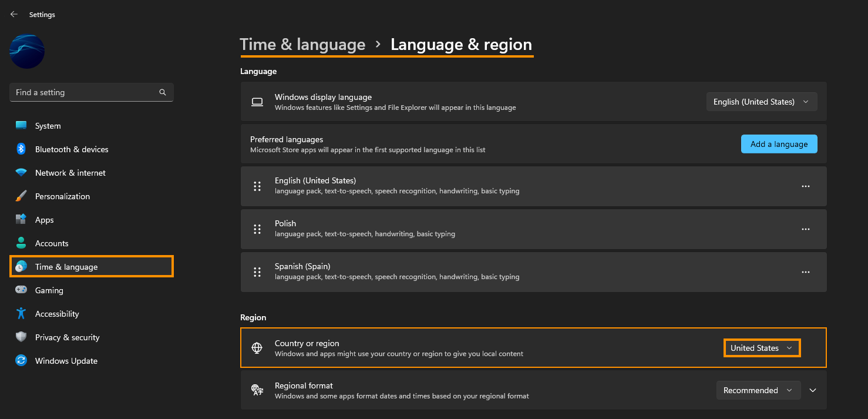Open more options for Spanish (Spain)
The image size is (868, 419).
[805, 272]
